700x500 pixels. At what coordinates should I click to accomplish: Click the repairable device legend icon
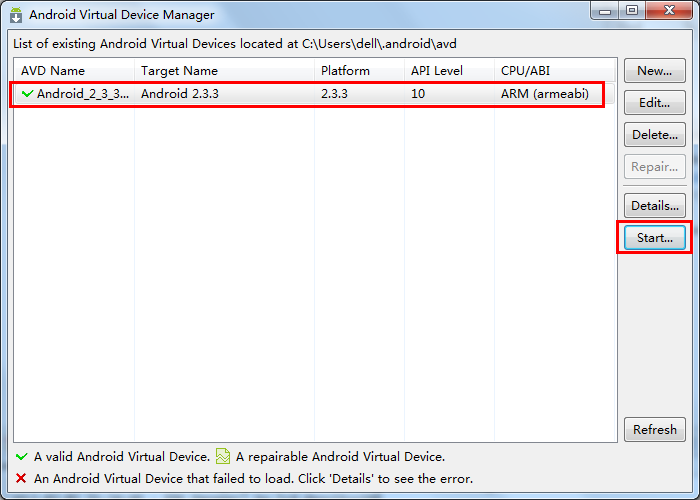pyautogui.click(x=223, y=457)
